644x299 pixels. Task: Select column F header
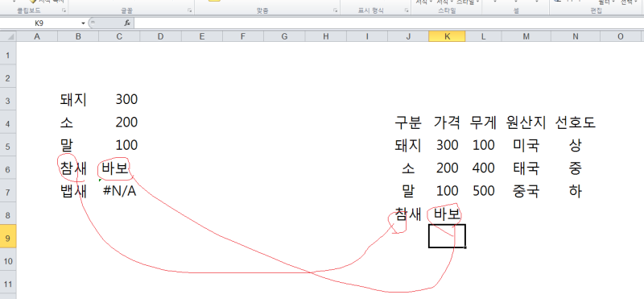tap(243, 36)
